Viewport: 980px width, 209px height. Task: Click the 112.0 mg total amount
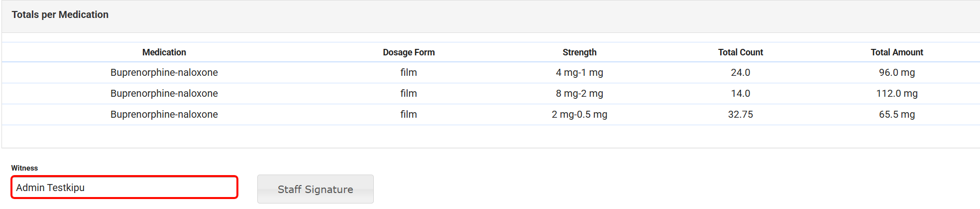896,94
